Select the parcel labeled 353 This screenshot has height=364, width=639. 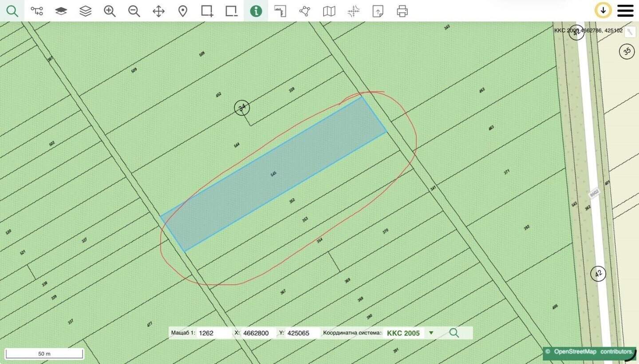(305, 219)
